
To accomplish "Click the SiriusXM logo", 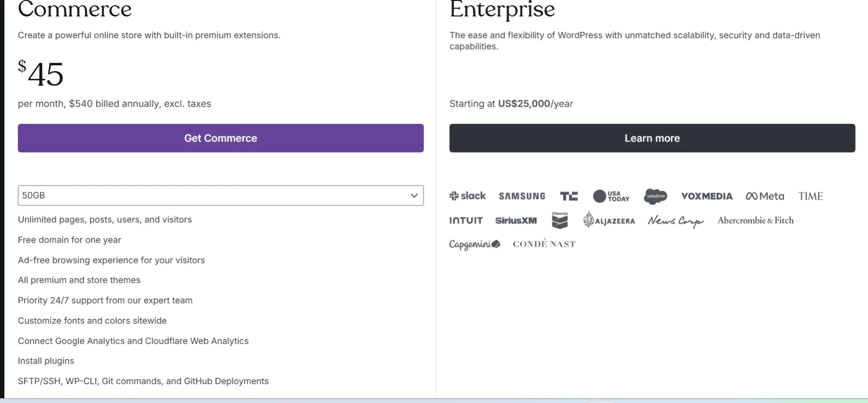I will point(516,220).
